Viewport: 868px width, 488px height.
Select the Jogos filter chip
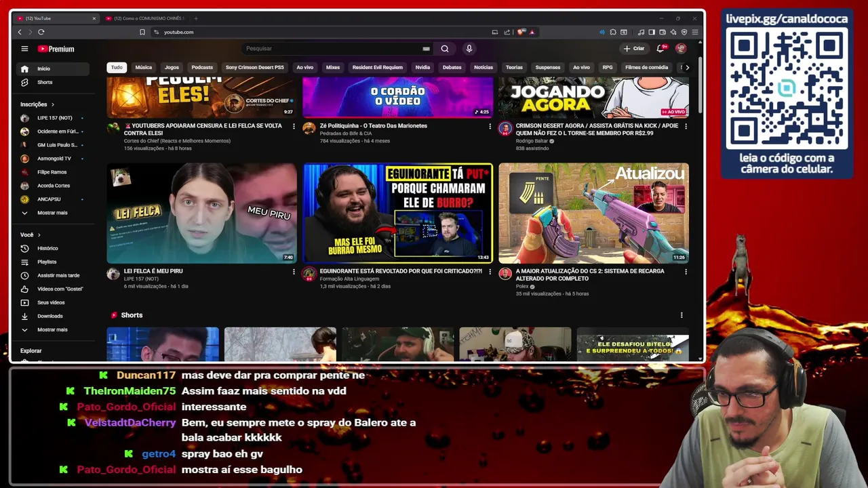tap(172, 67)
